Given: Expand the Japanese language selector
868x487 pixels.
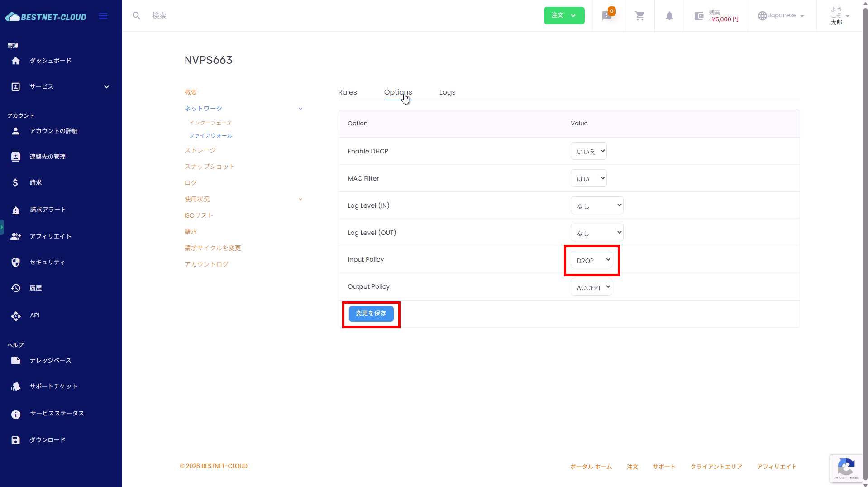Looking at the screenshot, I should pyautogui.click(x=781, y=15).
